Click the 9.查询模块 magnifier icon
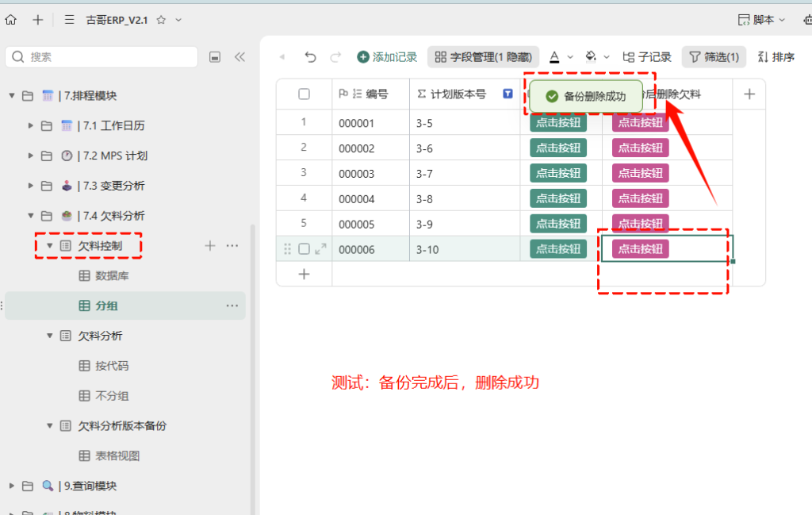812x515 pixels. tap(47, 486)
